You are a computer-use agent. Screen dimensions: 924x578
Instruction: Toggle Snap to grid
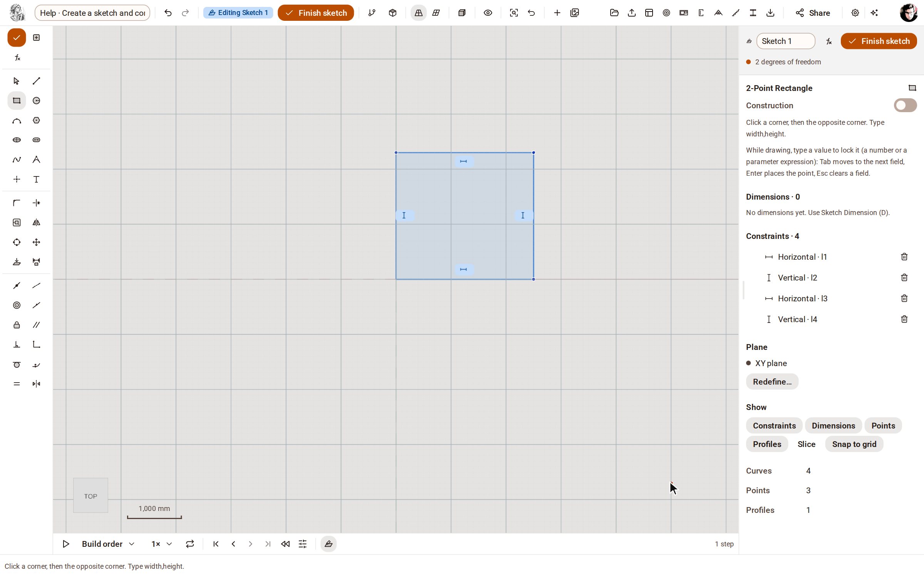(854, 444)
